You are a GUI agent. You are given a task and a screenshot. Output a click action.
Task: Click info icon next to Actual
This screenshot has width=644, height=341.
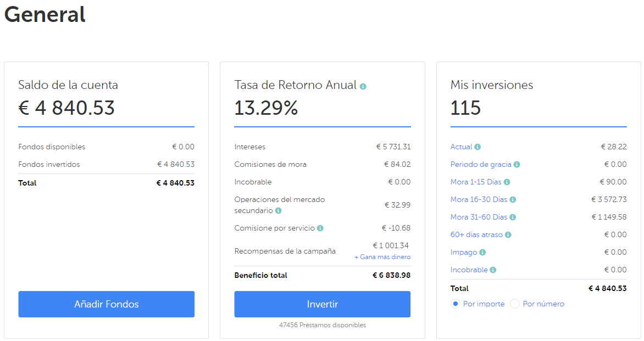click(478, 147)
